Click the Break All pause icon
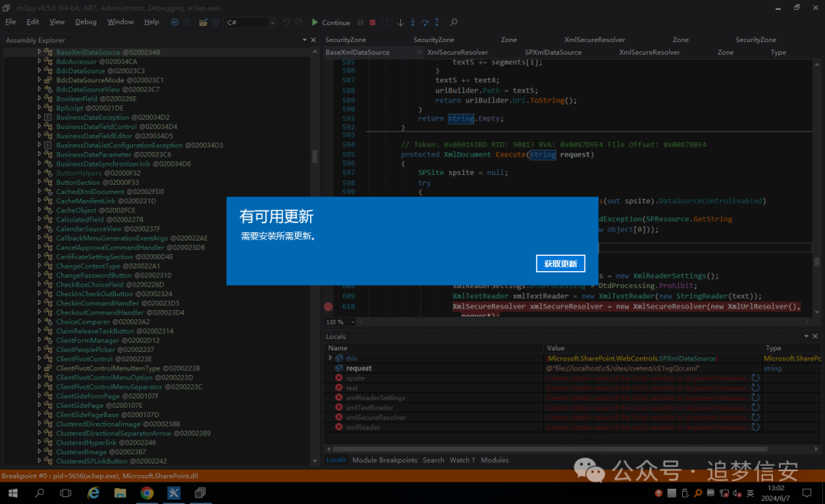Viewport: 825px width, 504px height. [x=361, y=22]
